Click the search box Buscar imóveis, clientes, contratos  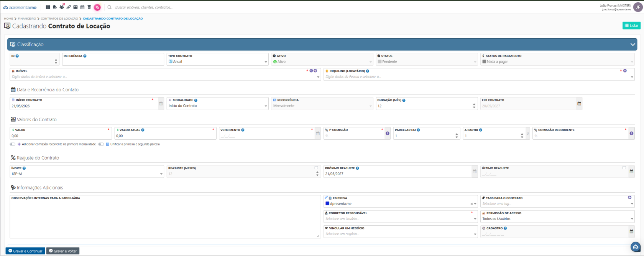144,7
